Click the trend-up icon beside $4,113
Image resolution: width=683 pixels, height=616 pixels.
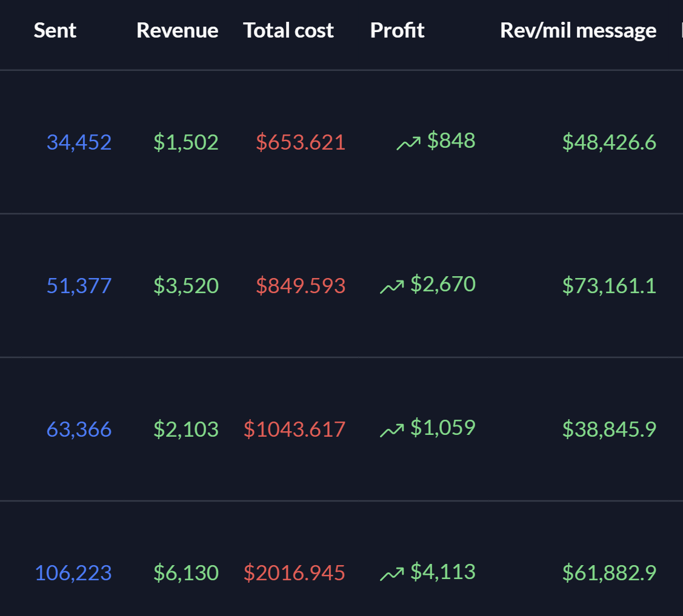pos(392,574)
